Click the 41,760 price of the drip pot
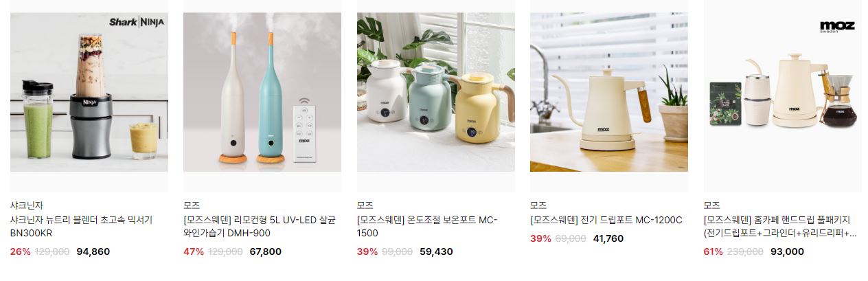This screenshot has width=868, height=281. point(608,238)
